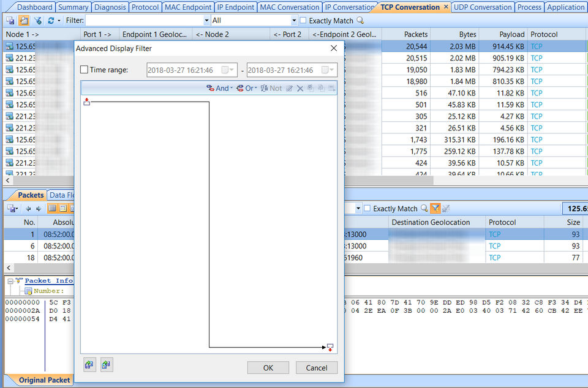Sort by the Packets column header
588x388 pixels.
coord(406,34)
